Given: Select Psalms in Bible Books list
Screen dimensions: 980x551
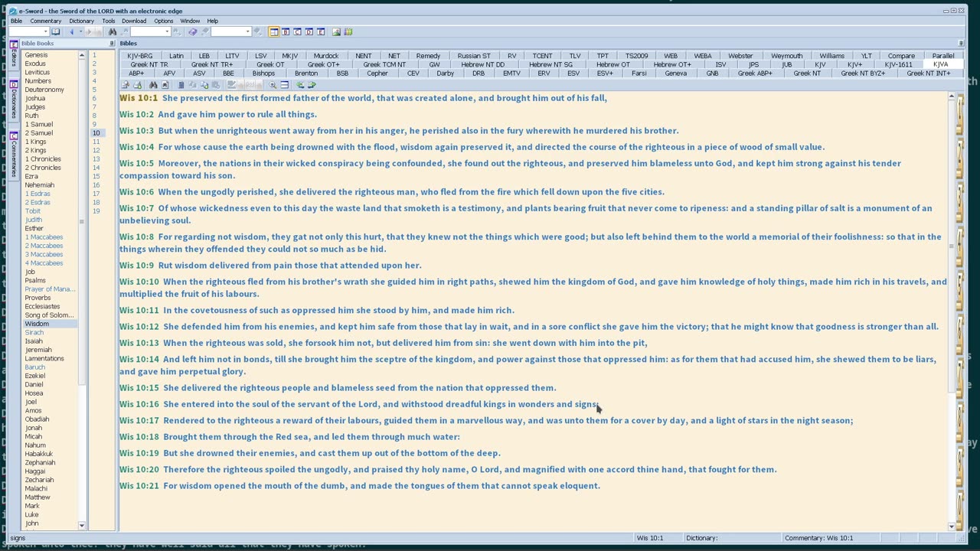Looking at the screenshot, I should (x=35, y=281).
